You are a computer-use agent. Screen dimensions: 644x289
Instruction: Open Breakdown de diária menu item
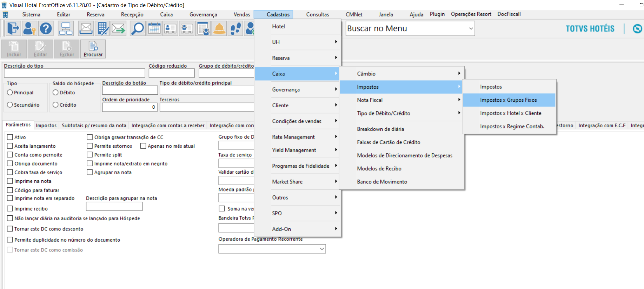[x=401, y=129]
